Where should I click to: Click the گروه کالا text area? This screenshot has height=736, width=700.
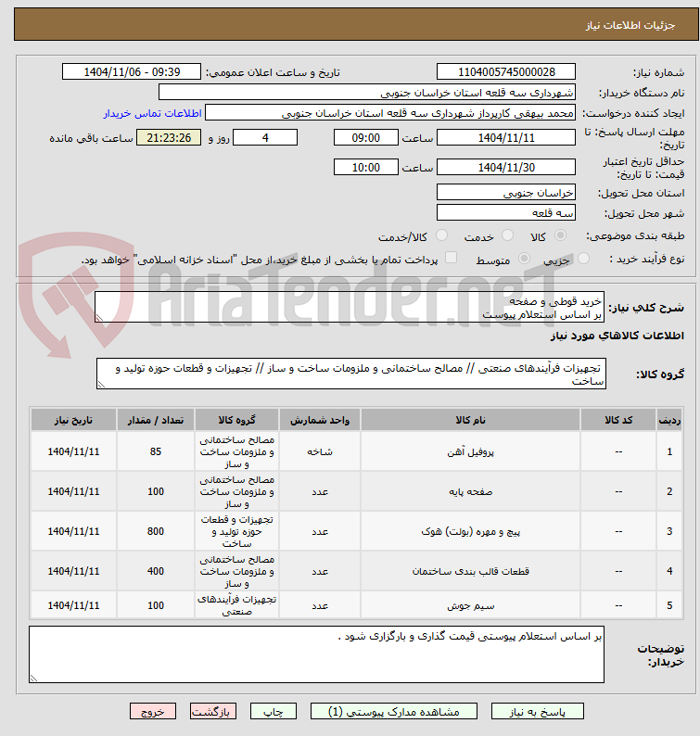[x=351, y=374]
